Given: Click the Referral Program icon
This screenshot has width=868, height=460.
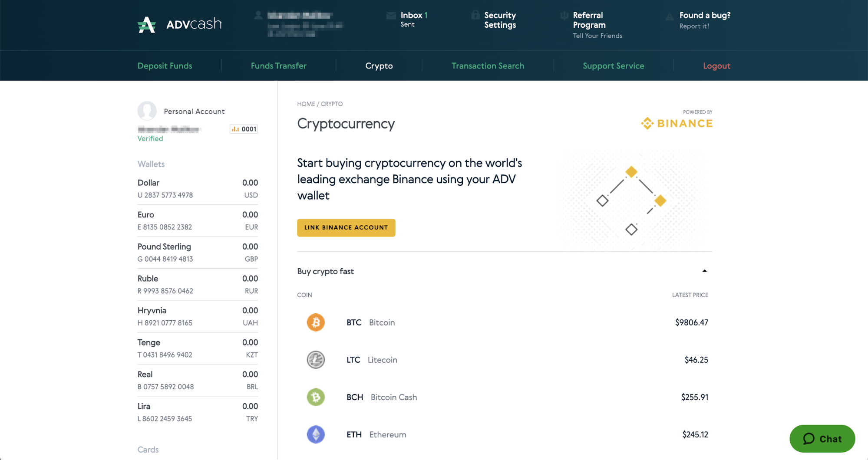Looking at the screenshot, I should [x=564, y=16].
